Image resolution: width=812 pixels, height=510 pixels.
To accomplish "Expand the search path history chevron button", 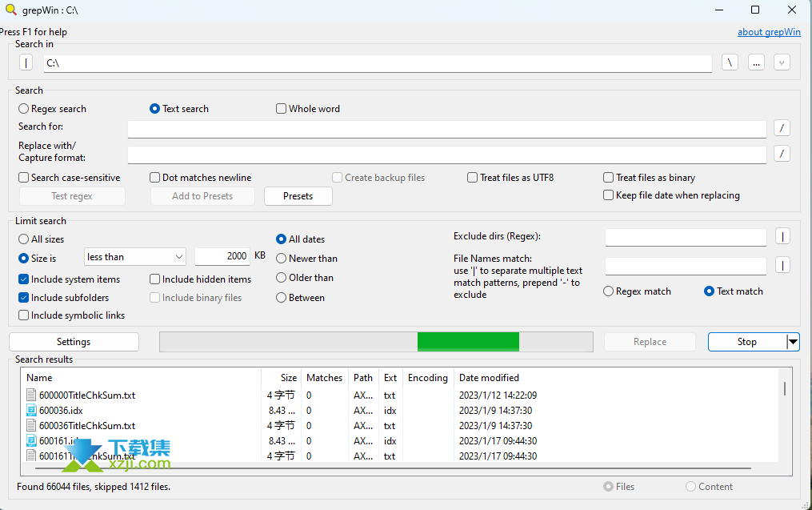I will point(782,62).
